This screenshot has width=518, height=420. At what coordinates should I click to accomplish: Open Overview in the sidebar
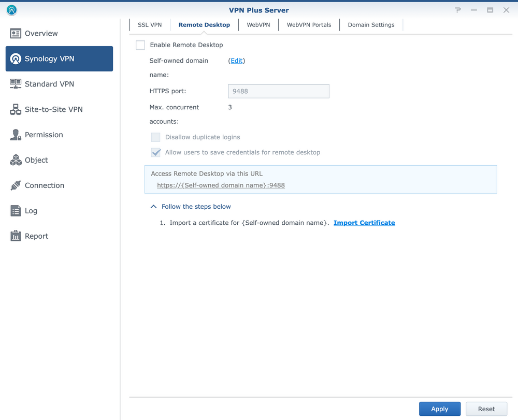click(x=59, y=33)
